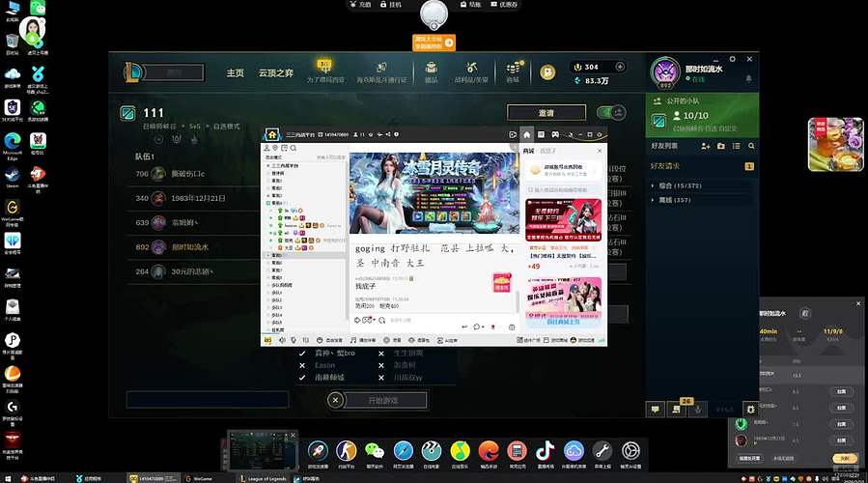
Task: Click the notification bell in League client
Action: [748, 78]
